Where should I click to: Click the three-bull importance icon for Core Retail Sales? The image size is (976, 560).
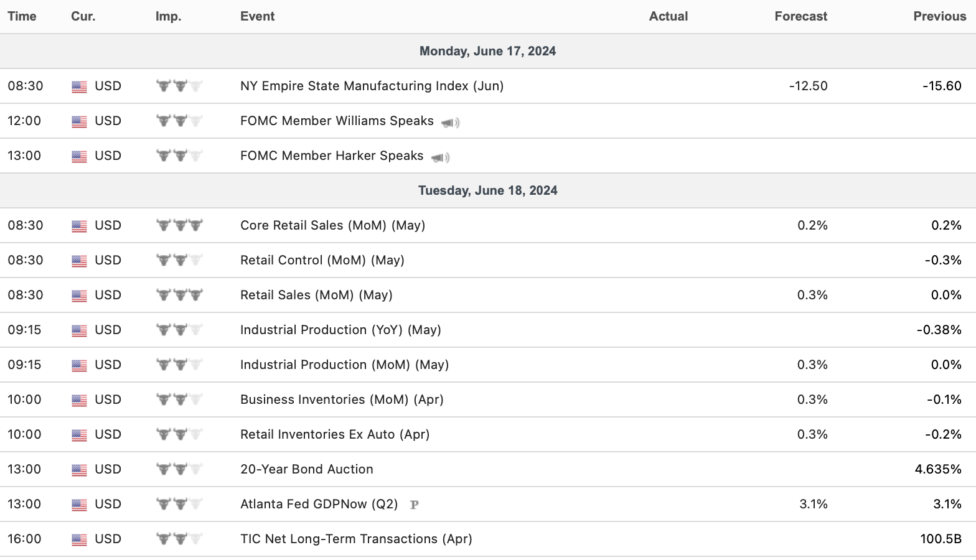[x=179, y=225]
